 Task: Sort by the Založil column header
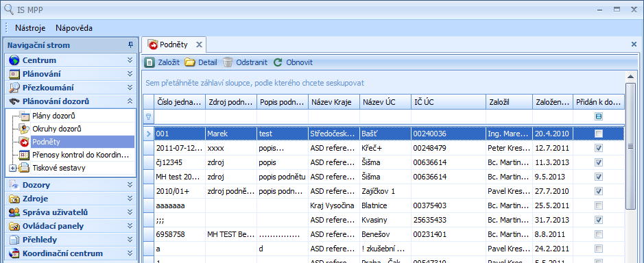(509, 102)
